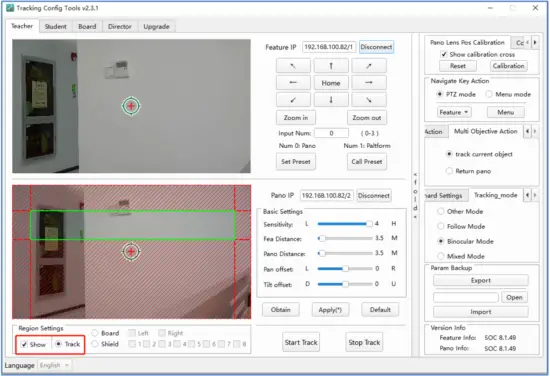Pan camera with down-left arrow button
Viewport: 550px width, 376px height.
click(293, 100)
